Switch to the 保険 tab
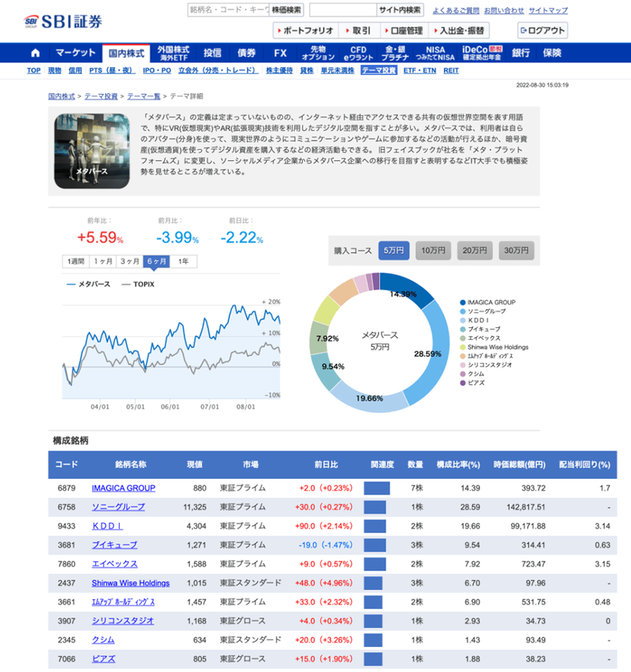This screenshot has width=631, height=672. click(551, 53)
